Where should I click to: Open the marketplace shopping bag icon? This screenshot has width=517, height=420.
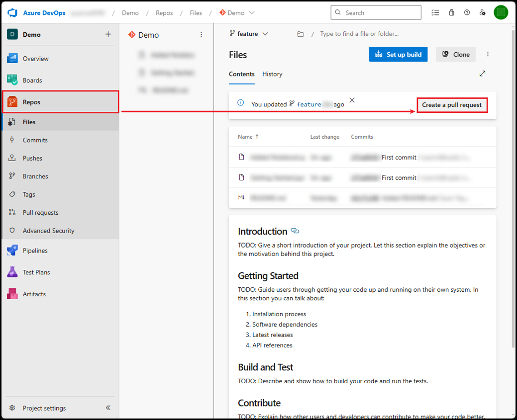click(451, 13)
